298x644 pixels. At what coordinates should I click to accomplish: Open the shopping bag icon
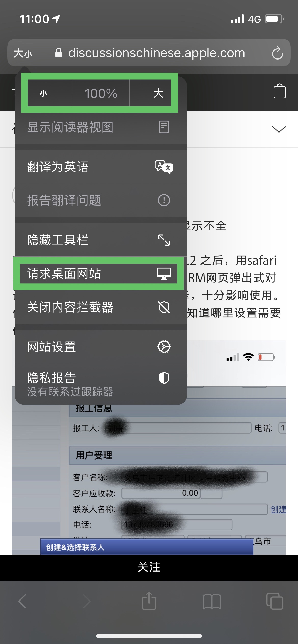click(279, 91)
